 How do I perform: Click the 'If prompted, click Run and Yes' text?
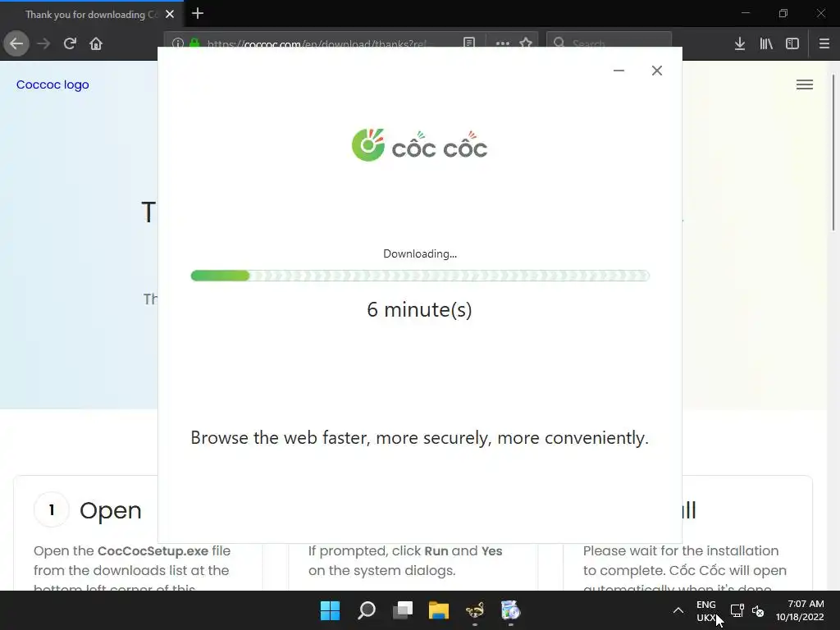[405, 550]
